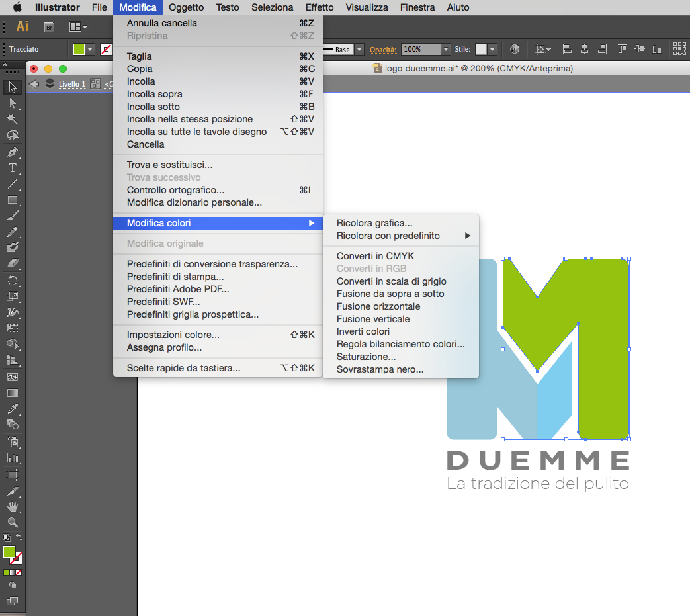The height and width of the screenshot is (616, 690).
Task: Click the green fill swatch in control bar
Action: (79, 49)
